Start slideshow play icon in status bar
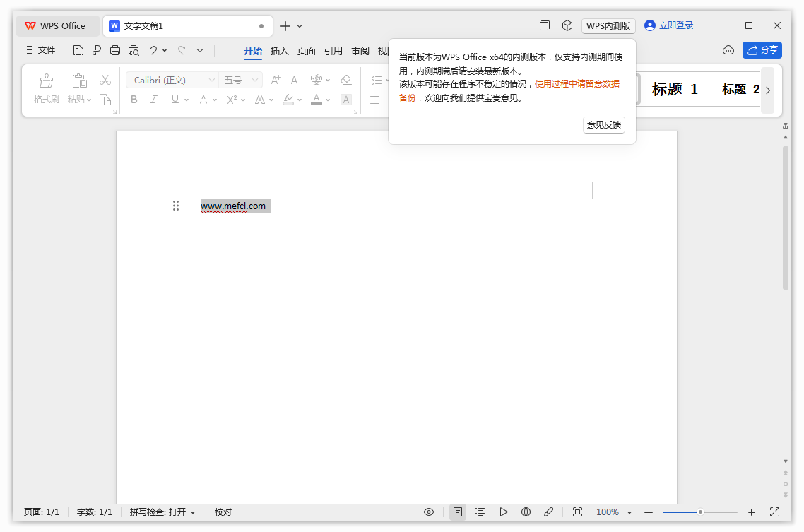Viewport: 804px width, 532px height. pyautogui.click(x=504, y=512)
